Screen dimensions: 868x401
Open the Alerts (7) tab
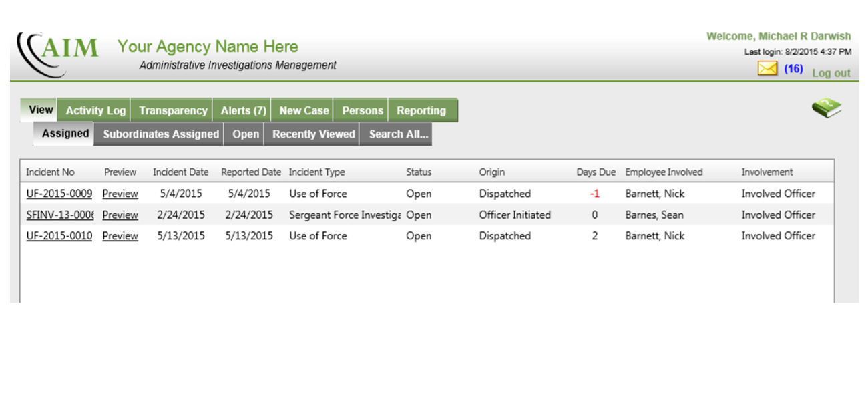pos(243,110)
